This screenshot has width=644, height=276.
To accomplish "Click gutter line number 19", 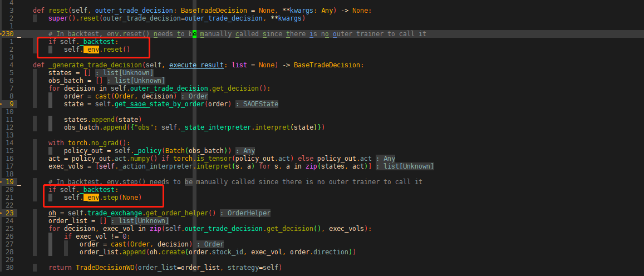I will (x=10, y=182).
